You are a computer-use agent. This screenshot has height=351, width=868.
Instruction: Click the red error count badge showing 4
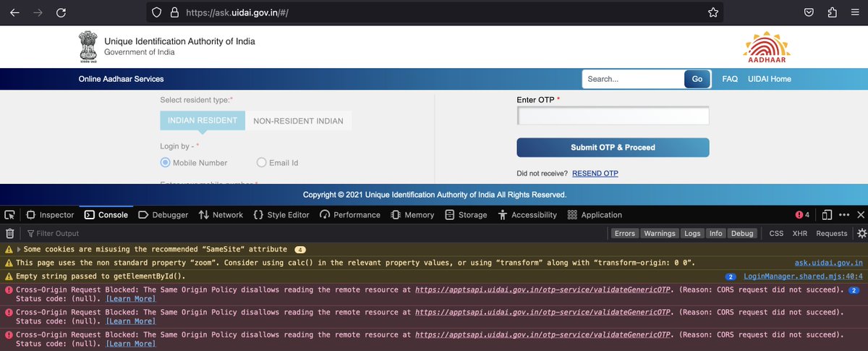click(x=802, y=215)
